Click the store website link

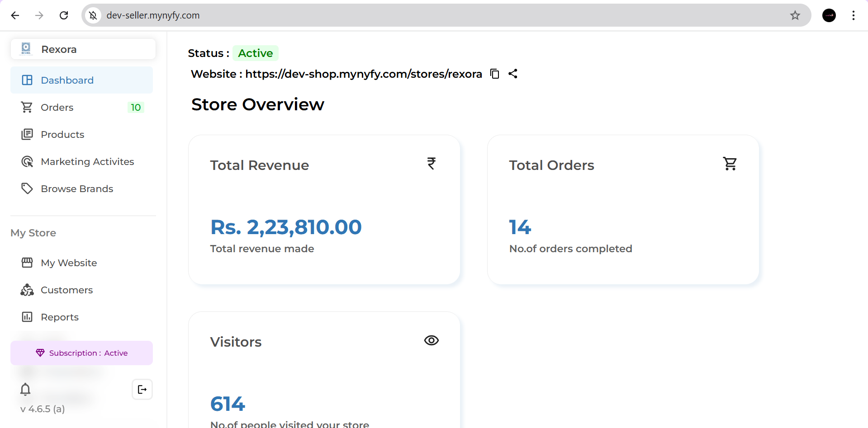coord(363,74)
